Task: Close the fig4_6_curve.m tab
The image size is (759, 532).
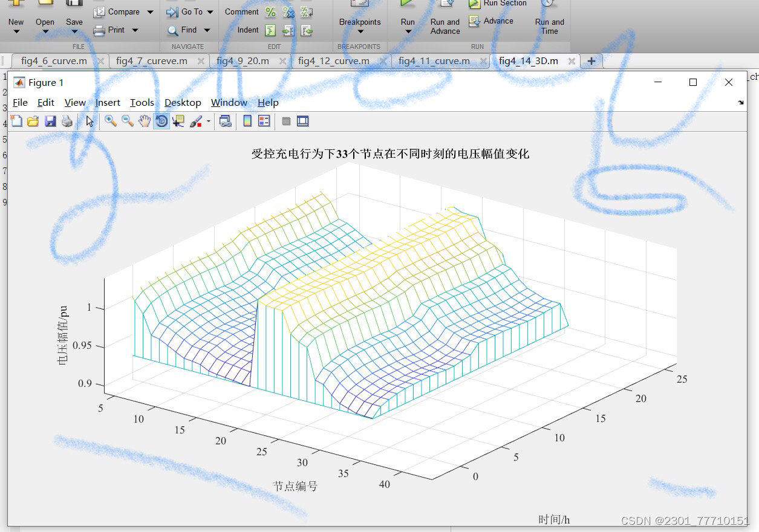Action: click(x=100, y=61)
